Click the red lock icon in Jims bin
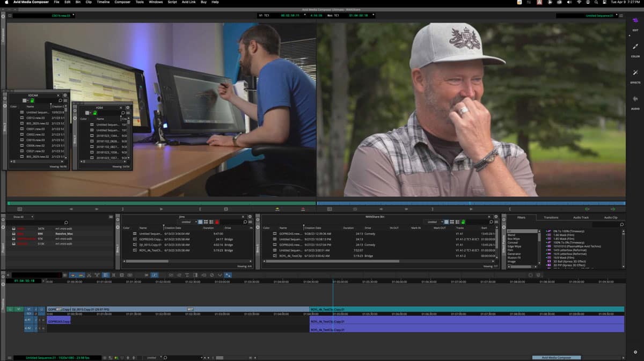The image size is (644, 361). coord(217,222)
